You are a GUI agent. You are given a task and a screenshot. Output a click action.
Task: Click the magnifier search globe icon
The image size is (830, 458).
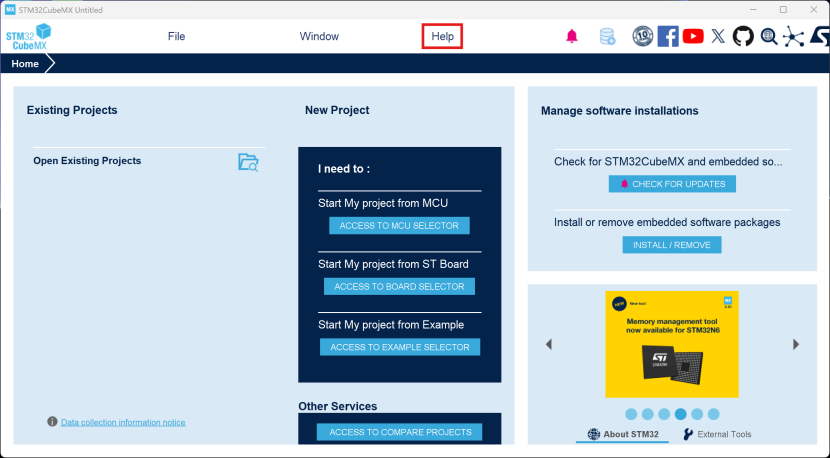[x=769, y=36]
